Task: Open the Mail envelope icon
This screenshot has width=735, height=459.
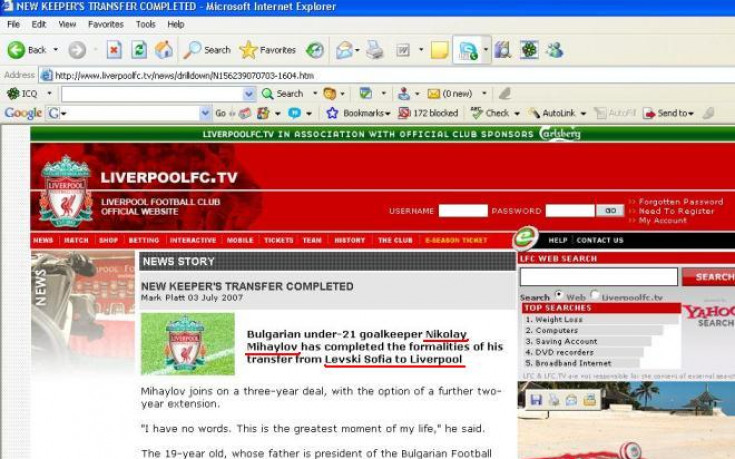Action: (345, 50)
